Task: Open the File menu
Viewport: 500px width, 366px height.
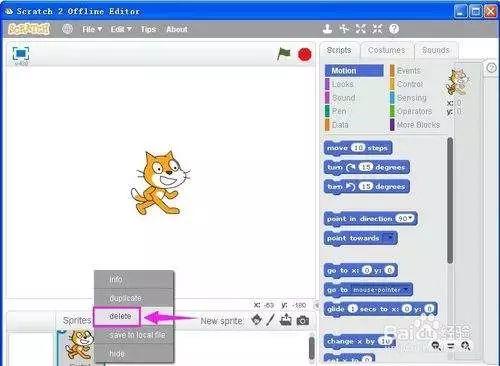Action: tap(92, 29)
